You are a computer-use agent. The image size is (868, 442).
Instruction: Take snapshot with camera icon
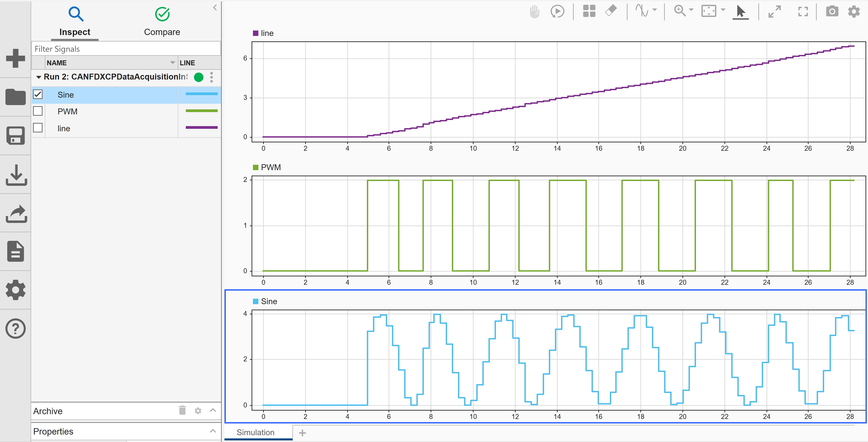tap(832, 11)
